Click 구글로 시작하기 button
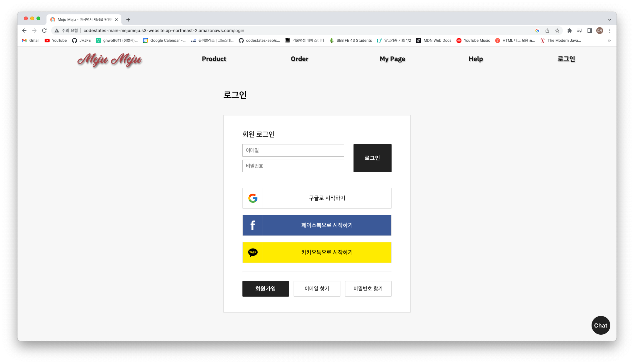634x364 pixels. (317, 198)
